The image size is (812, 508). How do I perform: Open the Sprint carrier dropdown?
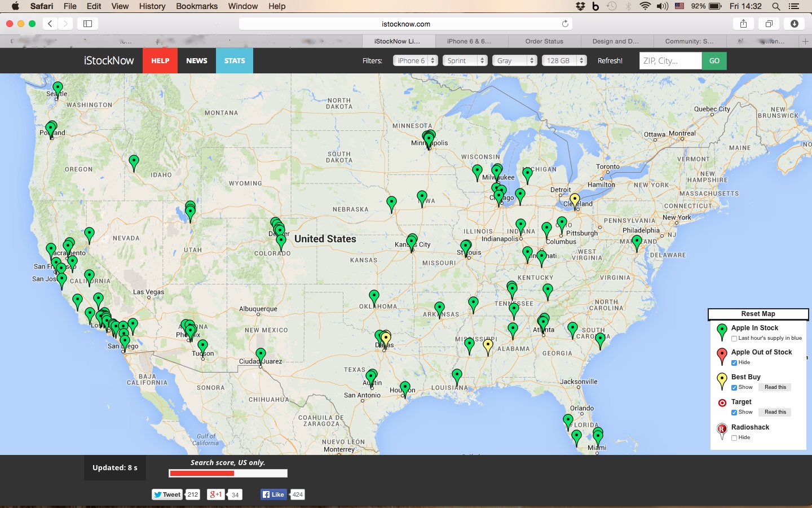(x=465, y=60)
